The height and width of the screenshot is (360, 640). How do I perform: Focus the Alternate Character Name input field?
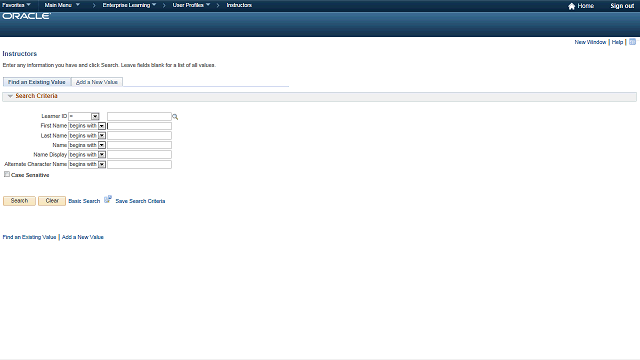point(139,164)
